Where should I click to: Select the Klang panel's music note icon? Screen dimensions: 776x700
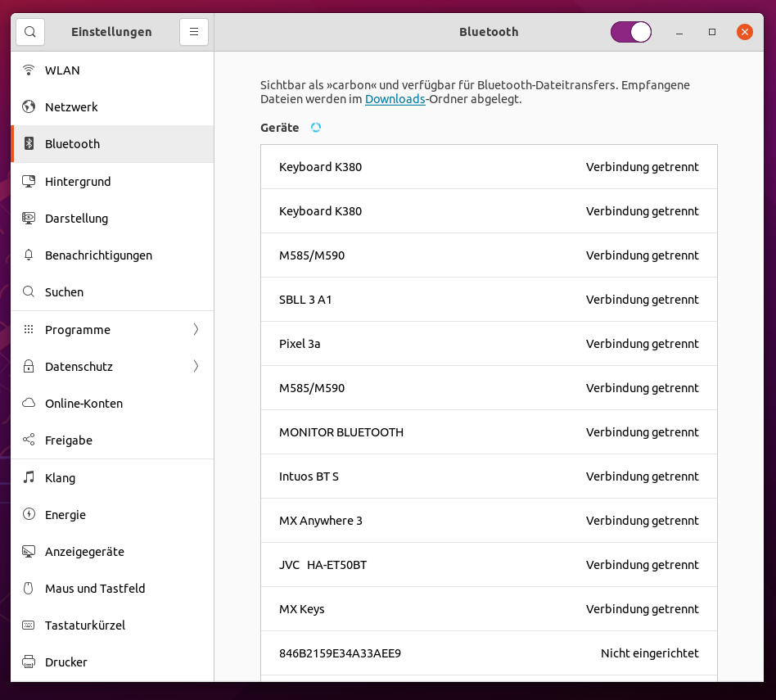click(27, 477)
